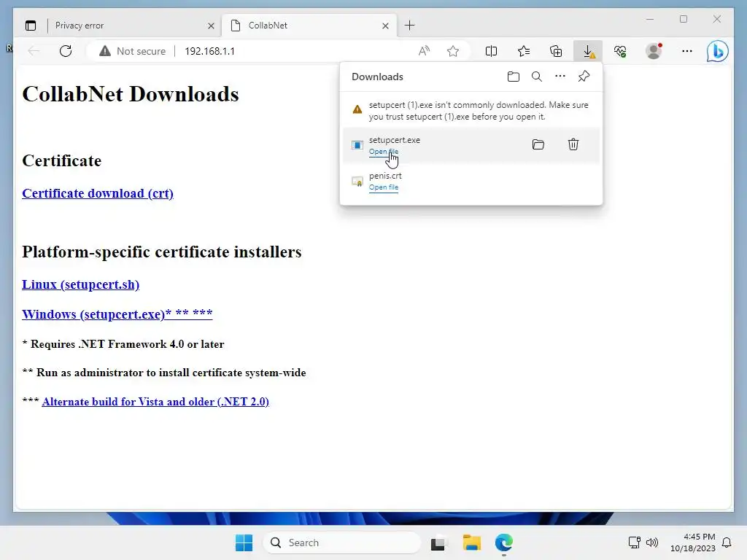Pin the Downloads panel
Image resolution: width=747 pixels, height=560 pixels.
584,76
